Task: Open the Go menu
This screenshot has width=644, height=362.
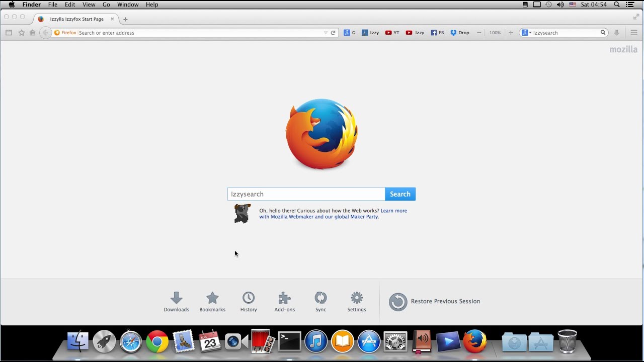Action: coord(106,5)
